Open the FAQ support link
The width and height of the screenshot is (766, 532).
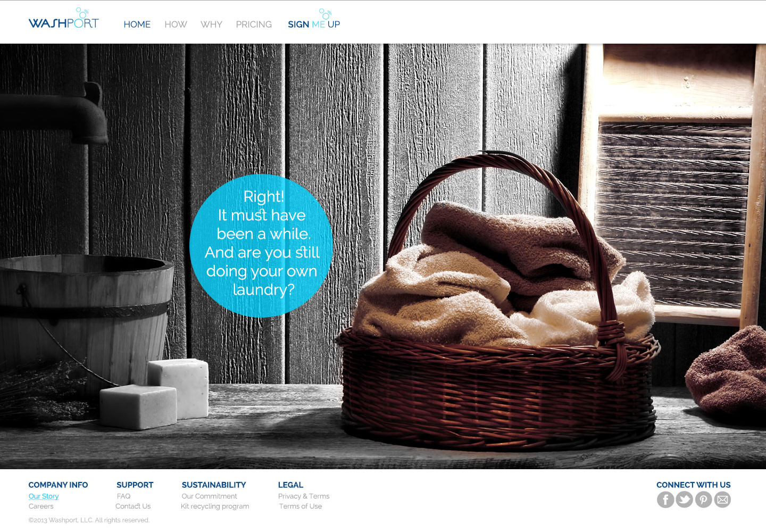(x=123, y=496)
